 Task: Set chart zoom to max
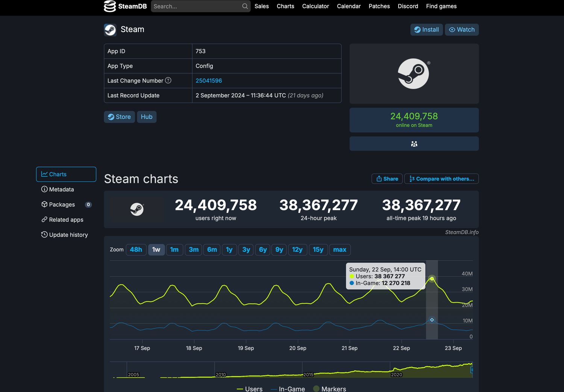click(340, 250)
